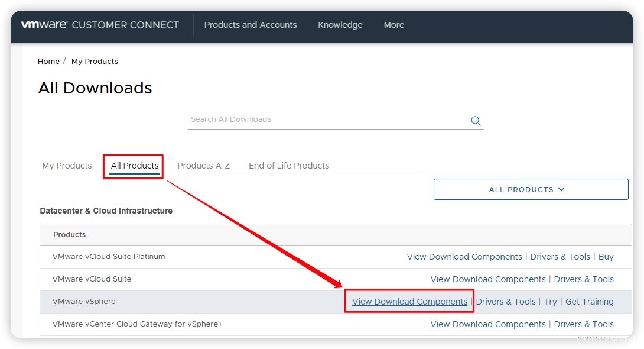Screen dimensions: 644x349
Task: Open Drivers & Tools for VMware vSphere
Action: click(506, 302)
